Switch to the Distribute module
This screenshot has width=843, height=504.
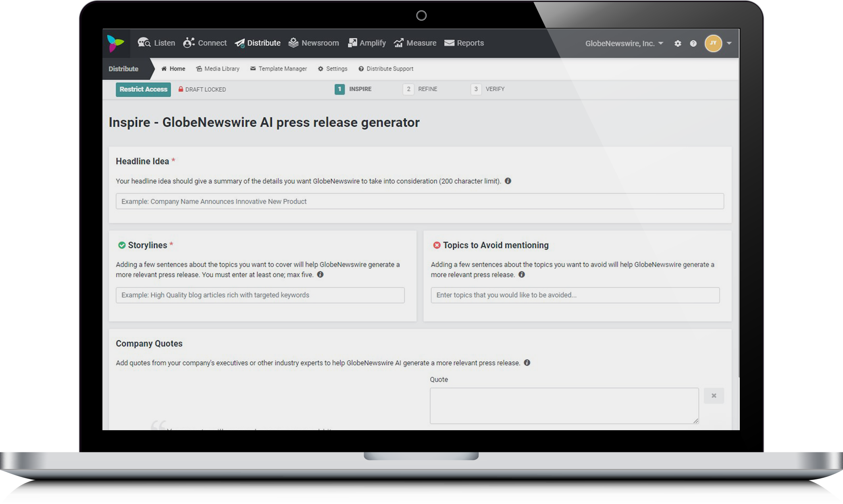click(x=258, y=43)
